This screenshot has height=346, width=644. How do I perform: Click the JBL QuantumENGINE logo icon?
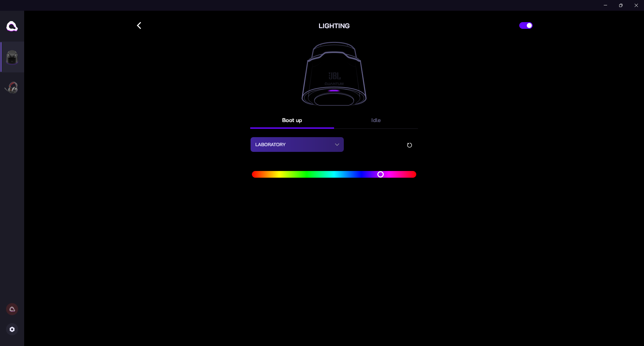[x=12, y=26]
